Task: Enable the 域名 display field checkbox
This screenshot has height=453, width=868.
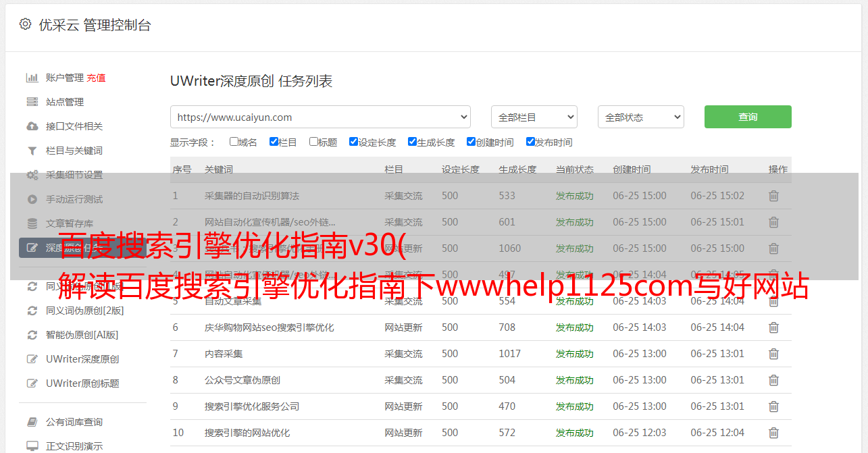Action: point(234,142)
